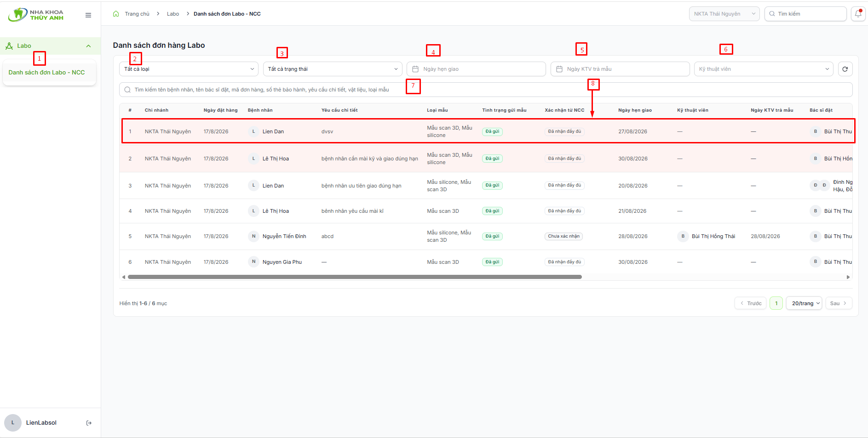Screen dimensions: 868x438
Task: Click the Nha Khoa Thùy Anh logo
Action: (x=36, y=15)
